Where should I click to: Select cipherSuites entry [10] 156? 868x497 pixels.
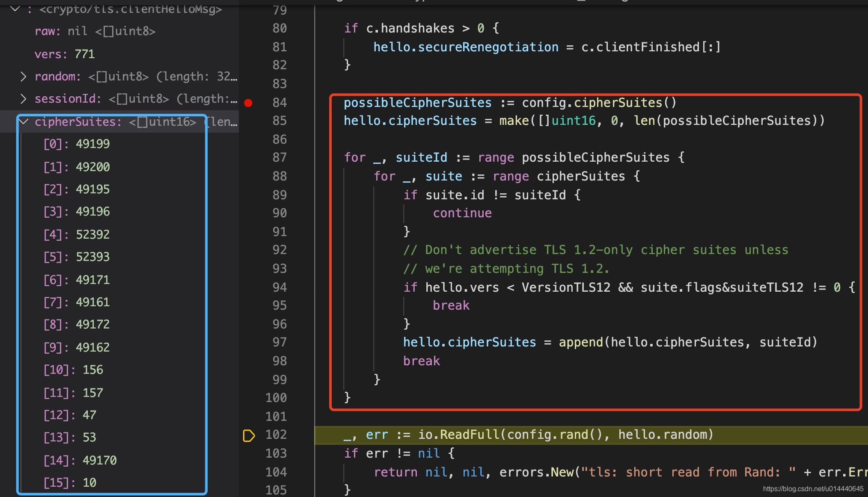click(x=73, y=370)
